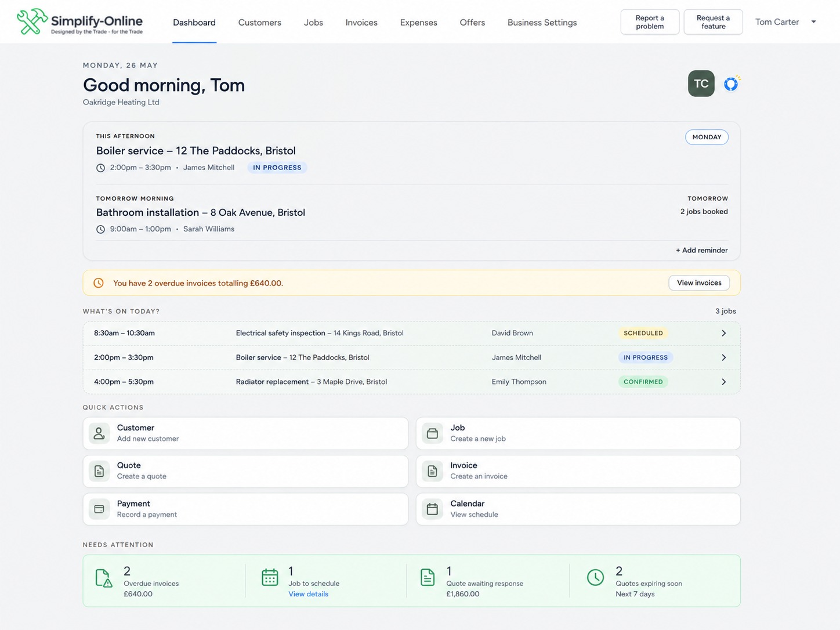Select Create a quote quick action
The width and height of the screenshot is (840, 630).
coord(246,471)
